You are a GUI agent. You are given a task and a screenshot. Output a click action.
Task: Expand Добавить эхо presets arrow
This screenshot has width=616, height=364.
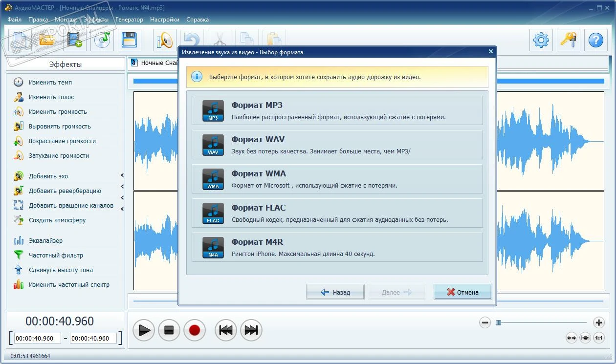[x=122, y=175]
